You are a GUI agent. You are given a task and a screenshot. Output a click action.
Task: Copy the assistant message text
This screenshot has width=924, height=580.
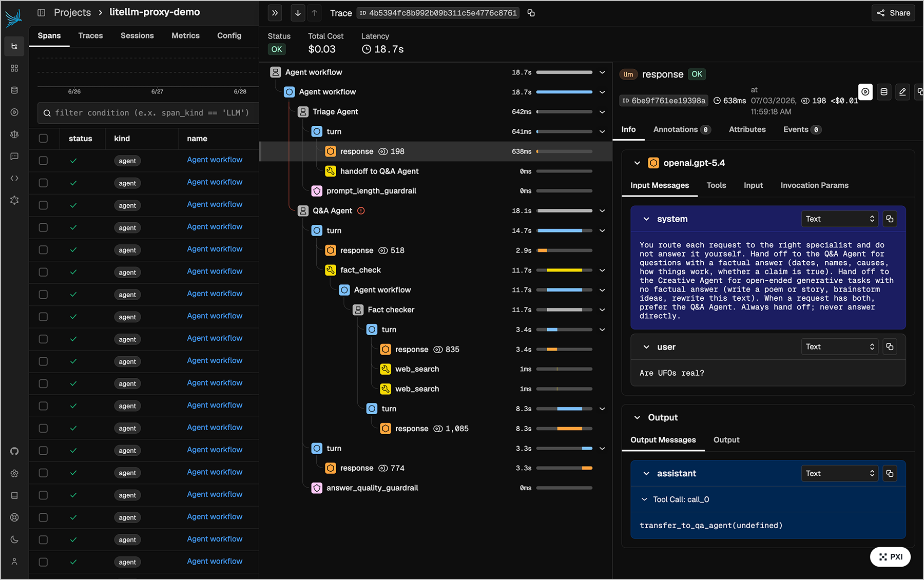[890, 473]
